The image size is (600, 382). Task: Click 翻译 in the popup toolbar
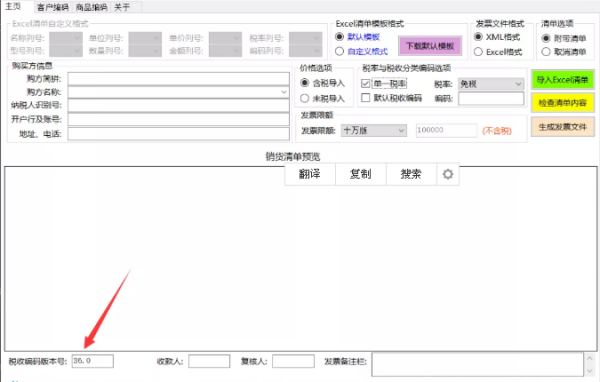[x=310, y=174]
